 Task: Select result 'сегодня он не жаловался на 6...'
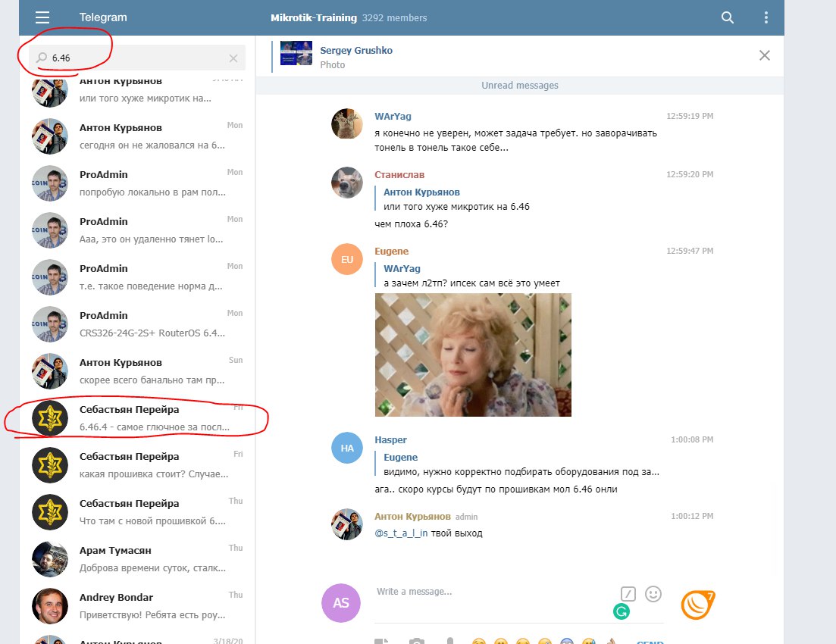pyautogui.click(x=137, y=136)
